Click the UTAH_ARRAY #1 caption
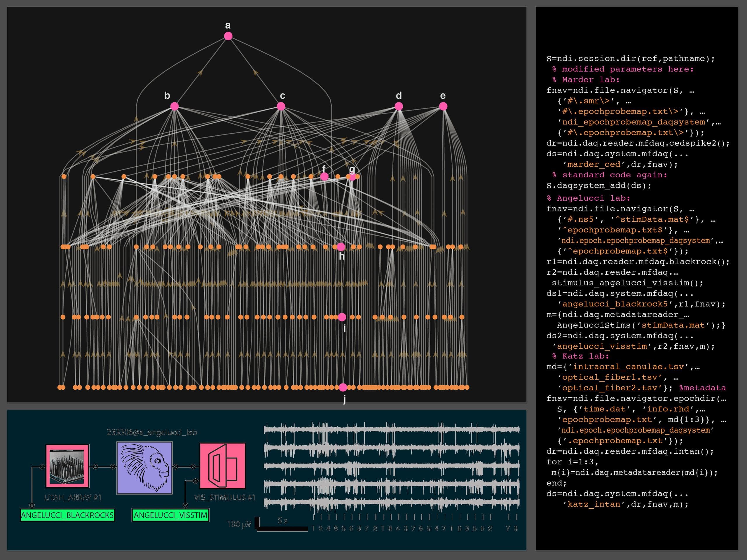This screenshot has height=560, width=747. 73,497
